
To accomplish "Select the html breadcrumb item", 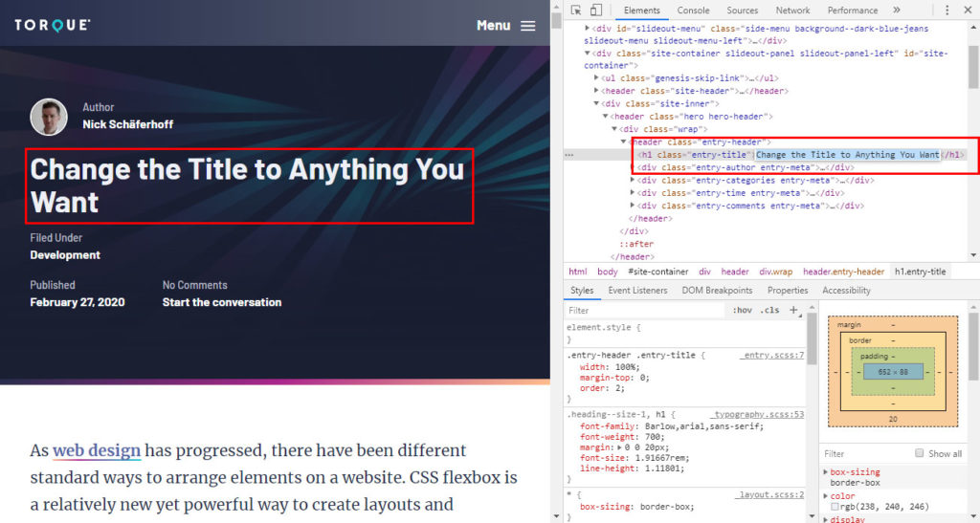I will (577, 272).
